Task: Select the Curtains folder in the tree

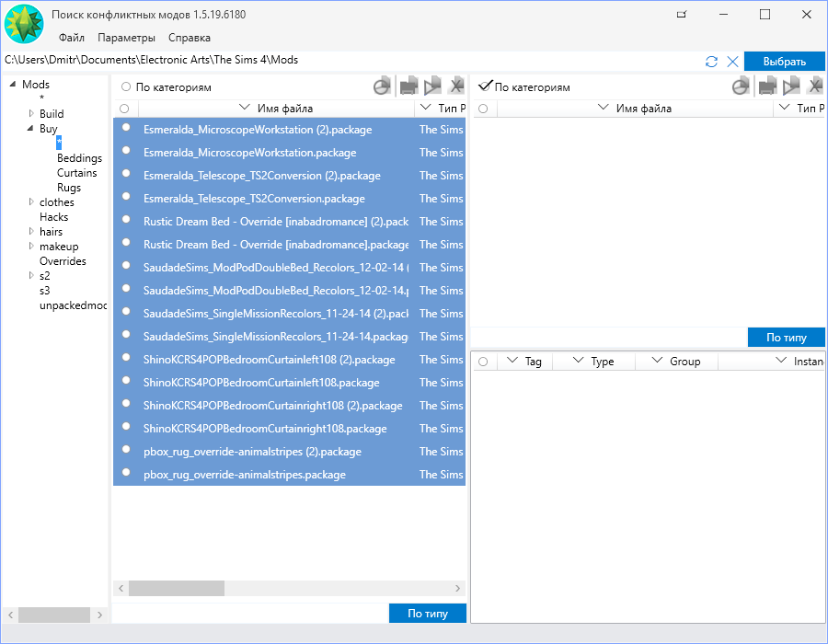Action: (x=76, y=173)
